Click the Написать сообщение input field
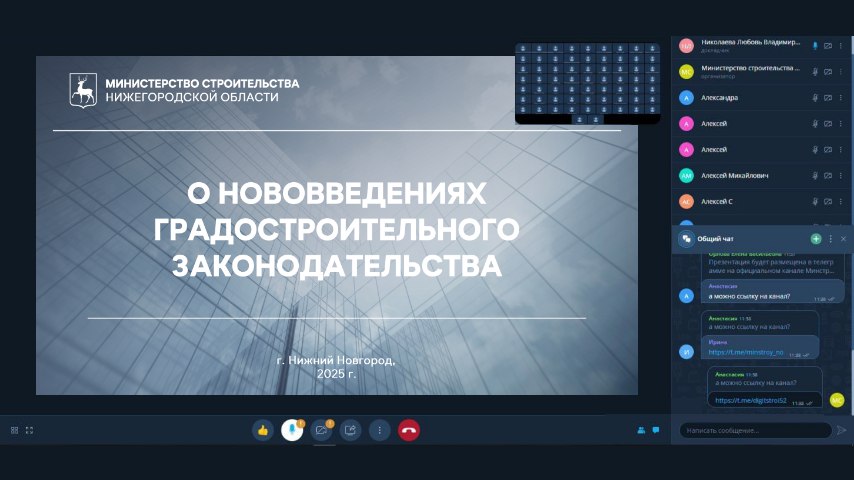This screenshot has width=854, height=480. click(754, 430)
